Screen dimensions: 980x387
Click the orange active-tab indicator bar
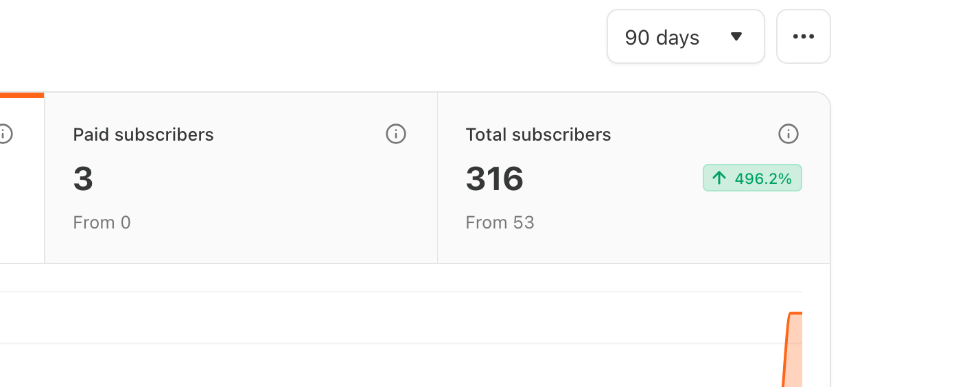(x=22, y=95)
